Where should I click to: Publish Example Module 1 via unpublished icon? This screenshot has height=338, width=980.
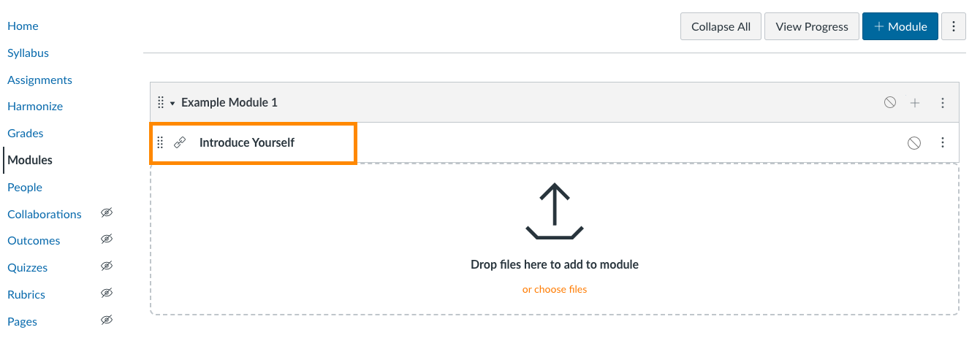pos(889,103)
